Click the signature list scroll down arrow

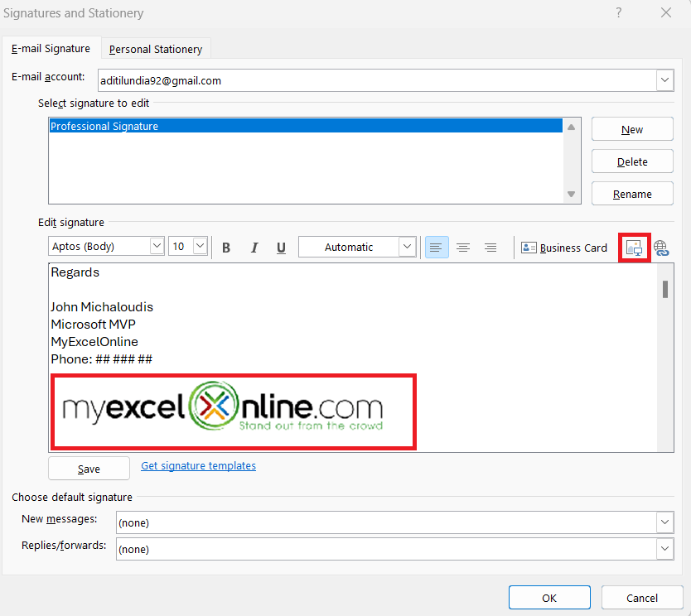571,195
